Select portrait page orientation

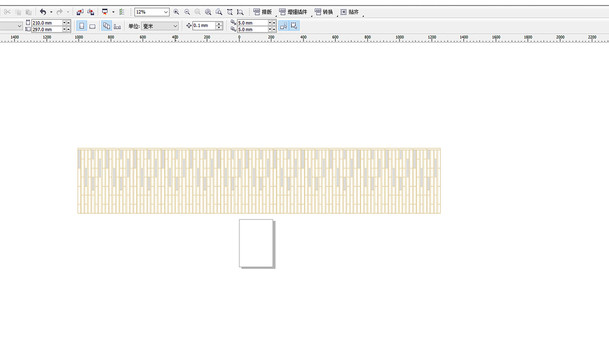click(82, 26)
